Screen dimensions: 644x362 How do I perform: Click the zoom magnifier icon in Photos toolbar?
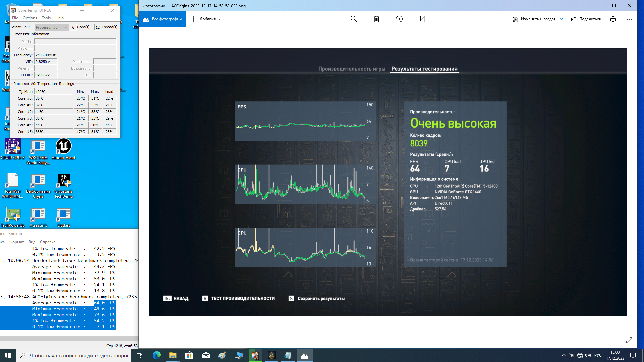[x=354, y=19]
